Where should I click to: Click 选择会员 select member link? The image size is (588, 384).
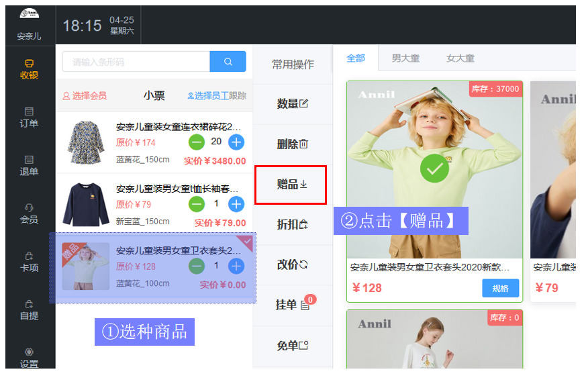pos(85,96)
